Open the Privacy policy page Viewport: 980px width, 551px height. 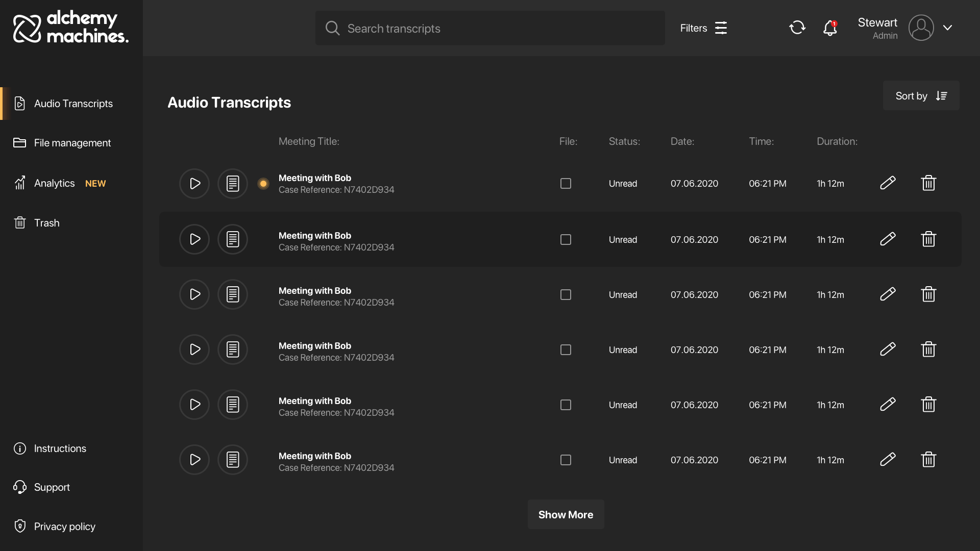[65, 526]
